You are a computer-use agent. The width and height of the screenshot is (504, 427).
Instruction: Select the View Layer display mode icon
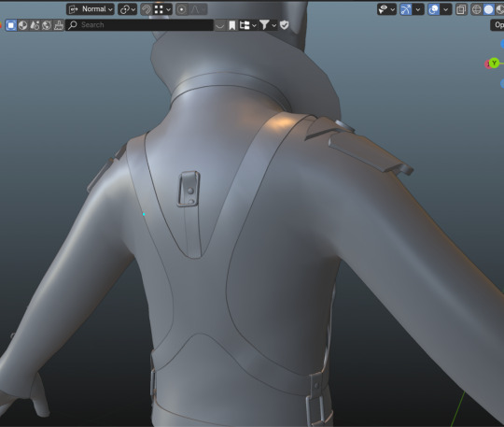click(11, 25)
